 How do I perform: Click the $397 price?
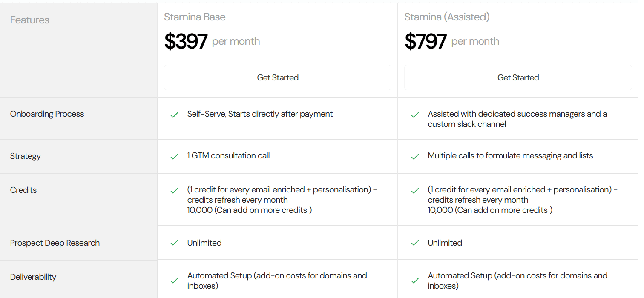click(186, 41)
